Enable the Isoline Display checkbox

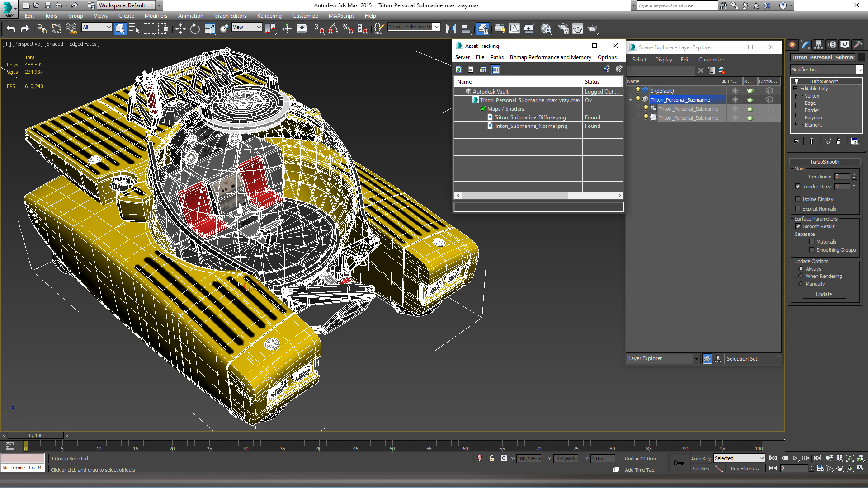pos(798,199)
